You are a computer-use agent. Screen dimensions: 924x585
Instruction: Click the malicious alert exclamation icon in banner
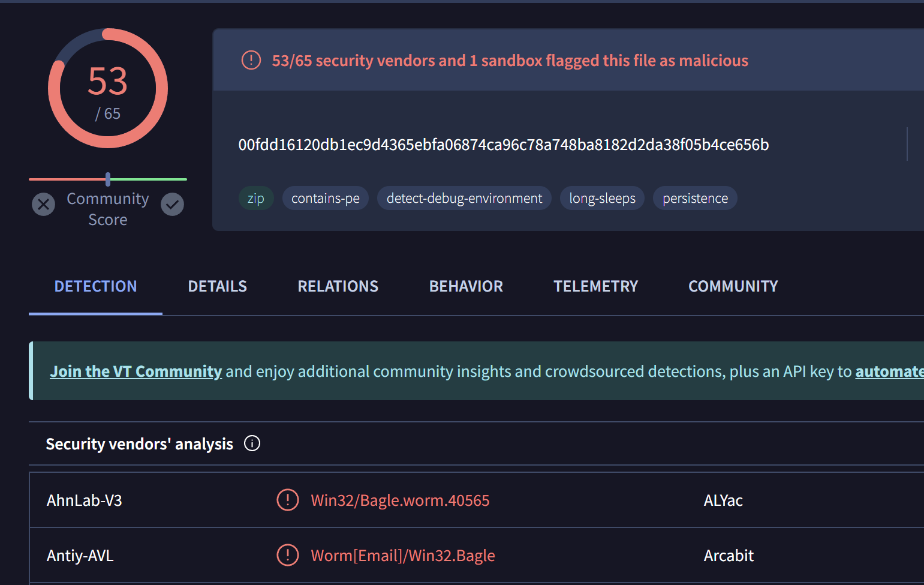coord(251,60)
